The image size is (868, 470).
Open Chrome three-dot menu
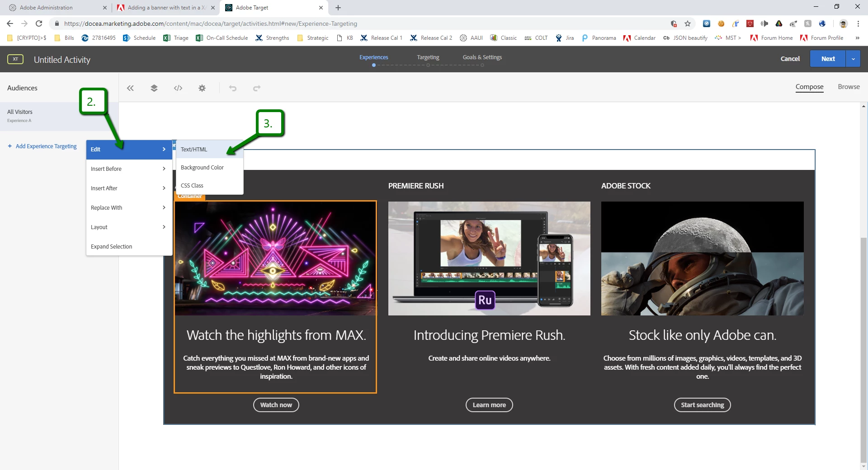pos(858,23)
